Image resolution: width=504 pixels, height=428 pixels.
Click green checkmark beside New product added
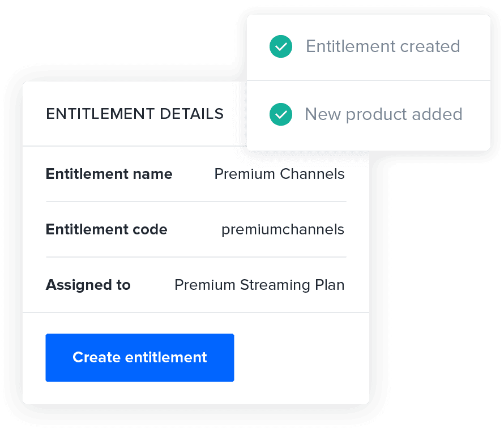281,114
